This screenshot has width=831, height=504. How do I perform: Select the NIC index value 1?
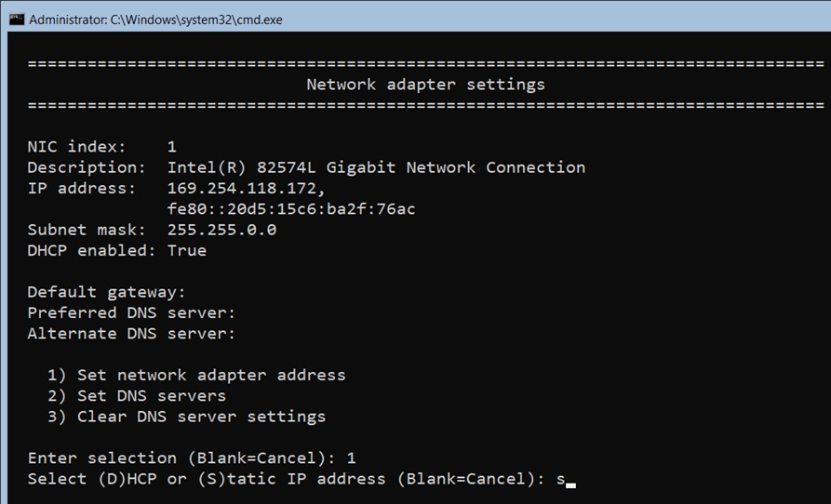(172, 147)
